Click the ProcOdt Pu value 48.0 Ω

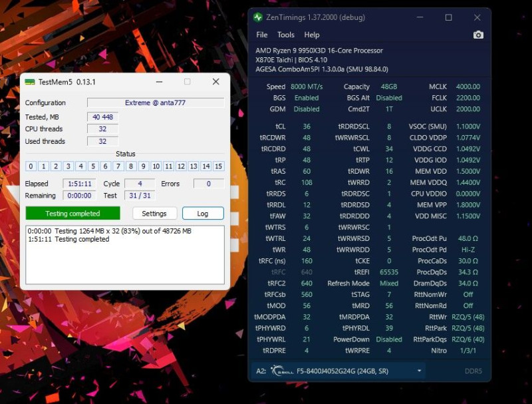point(468,239)
